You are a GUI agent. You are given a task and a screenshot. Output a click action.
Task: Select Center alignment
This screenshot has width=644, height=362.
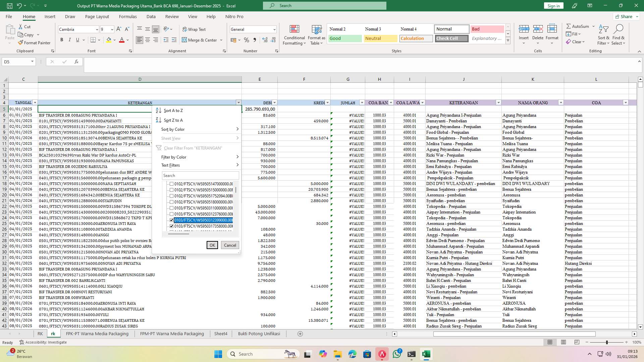[x=148, y=40]
